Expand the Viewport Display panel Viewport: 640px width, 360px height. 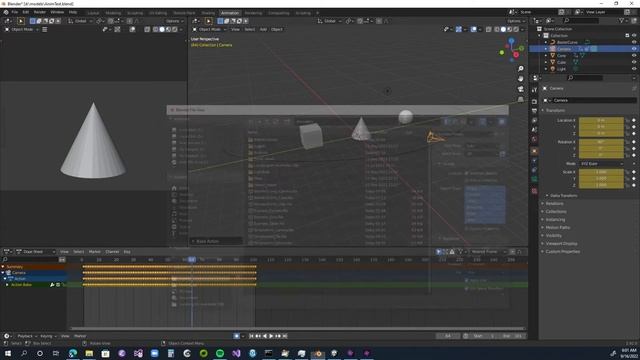[x=561, y=244]
